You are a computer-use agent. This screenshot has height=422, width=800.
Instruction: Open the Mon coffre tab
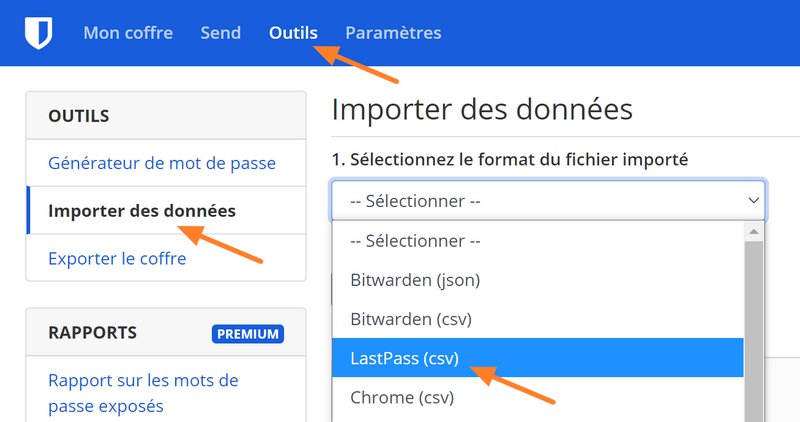(x=128, y=33)
